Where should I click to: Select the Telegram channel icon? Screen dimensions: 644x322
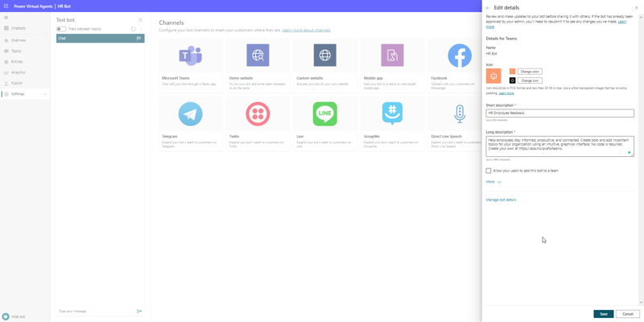(190, 114)
